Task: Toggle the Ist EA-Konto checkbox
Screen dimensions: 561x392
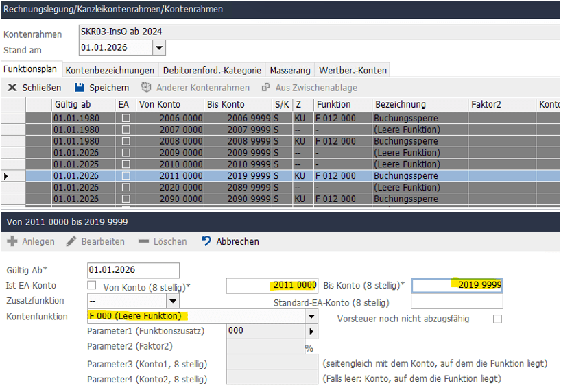Action: [x=92, y=285]
